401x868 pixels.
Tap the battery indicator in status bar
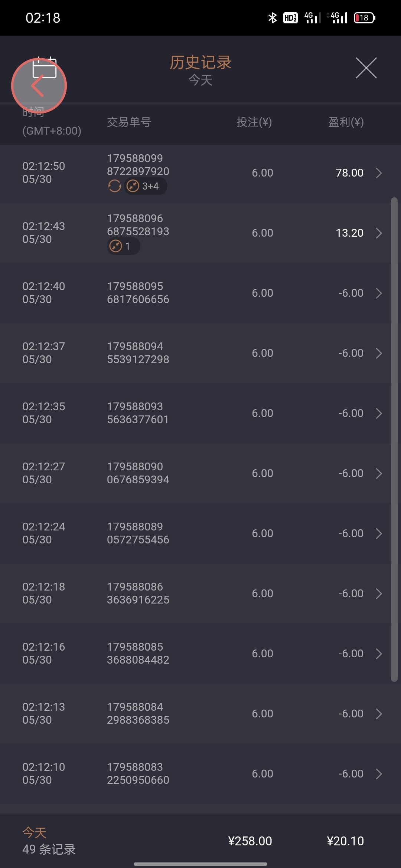coord(365,18)
